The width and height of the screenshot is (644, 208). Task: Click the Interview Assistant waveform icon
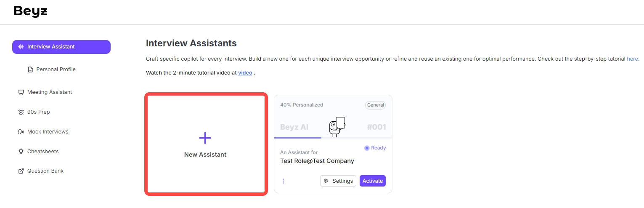[x=21, y=47]
